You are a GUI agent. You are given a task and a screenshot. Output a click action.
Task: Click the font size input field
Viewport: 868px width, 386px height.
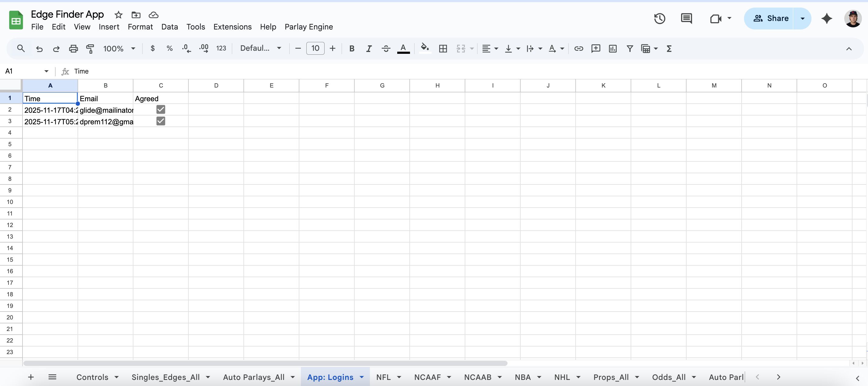(x=315, y=49)
